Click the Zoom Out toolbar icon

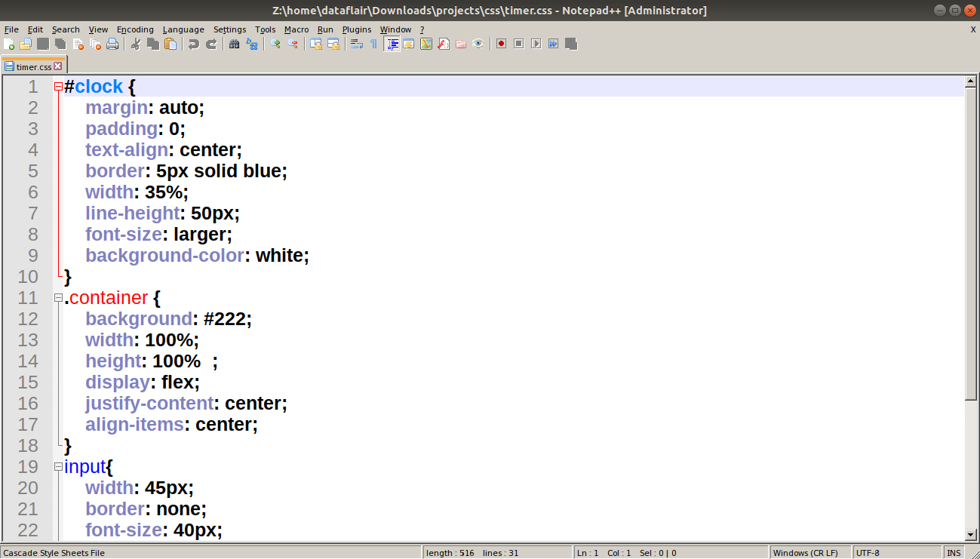click(x=293, y=44)
